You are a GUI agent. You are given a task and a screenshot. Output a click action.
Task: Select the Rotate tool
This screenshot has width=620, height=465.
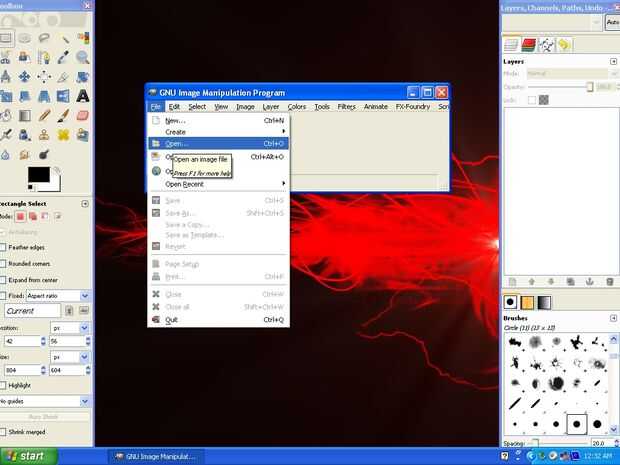coord(83,76)
